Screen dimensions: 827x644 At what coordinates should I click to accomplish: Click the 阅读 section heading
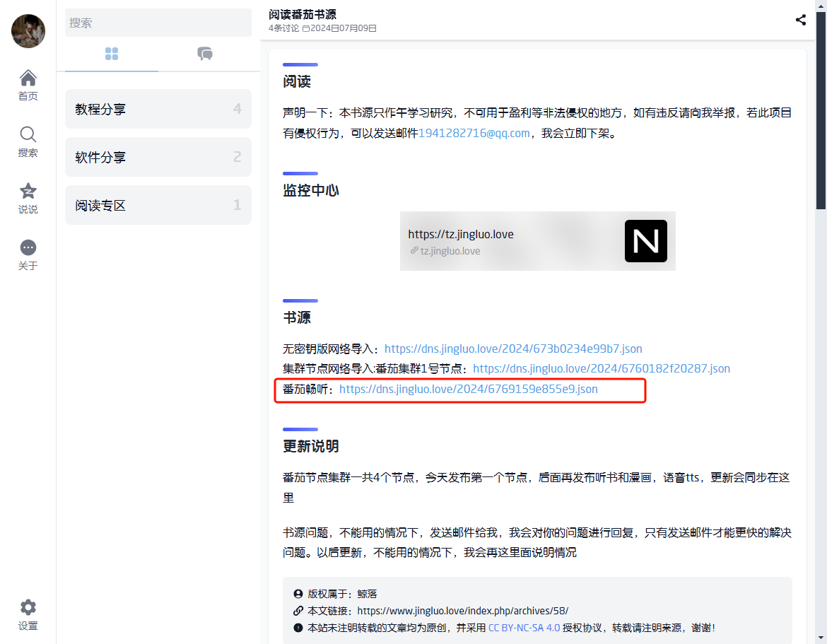[x=296, y=82]
